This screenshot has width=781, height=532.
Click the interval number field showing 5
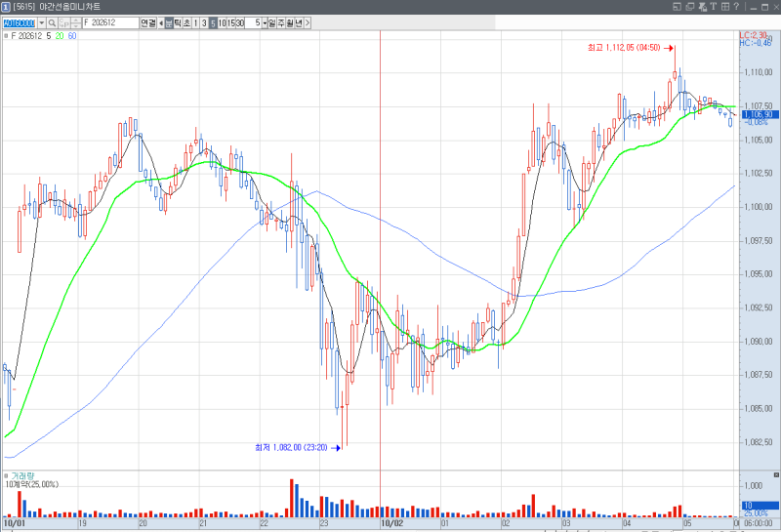point(254,22)
